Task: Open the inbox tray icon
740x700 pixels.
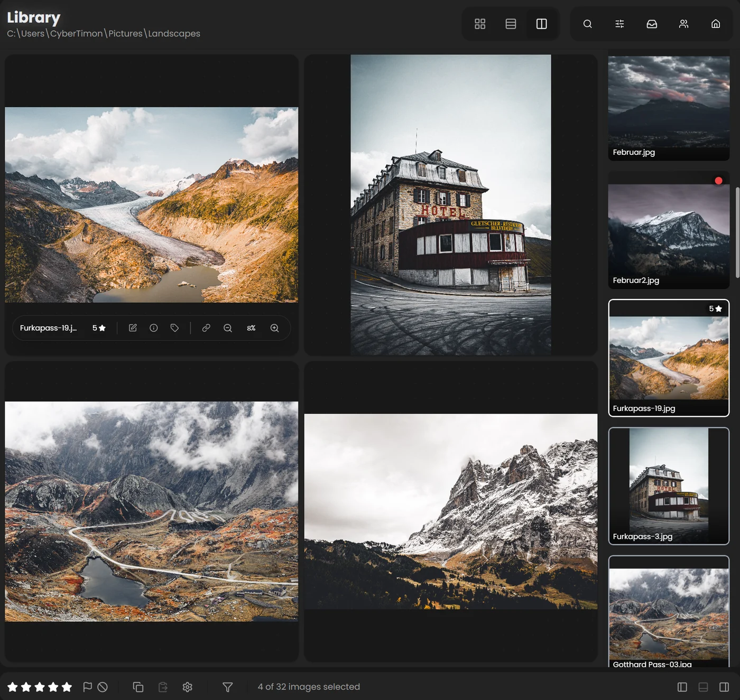Action: (652, 24)
